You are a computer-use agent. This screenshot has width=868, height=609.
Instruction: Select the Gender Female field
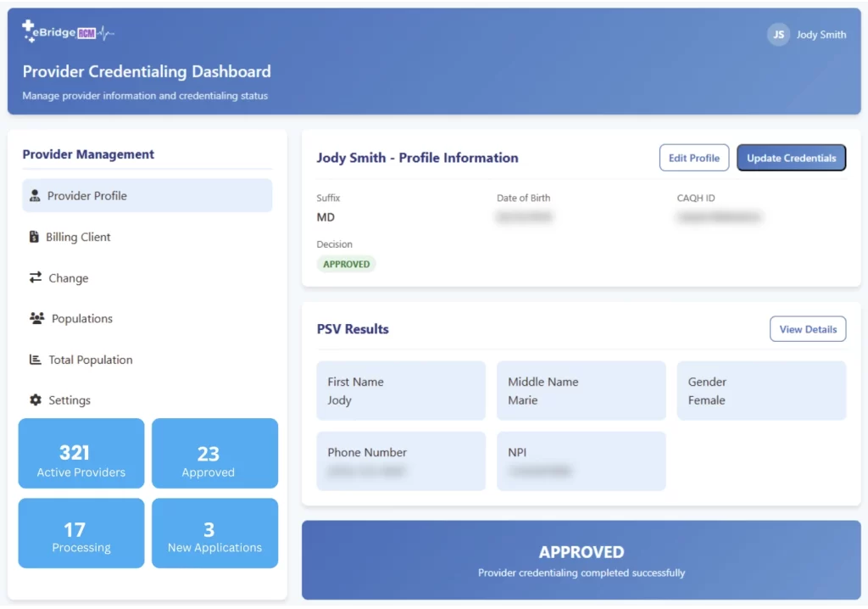pyautogui.click(x=760, y=390)
